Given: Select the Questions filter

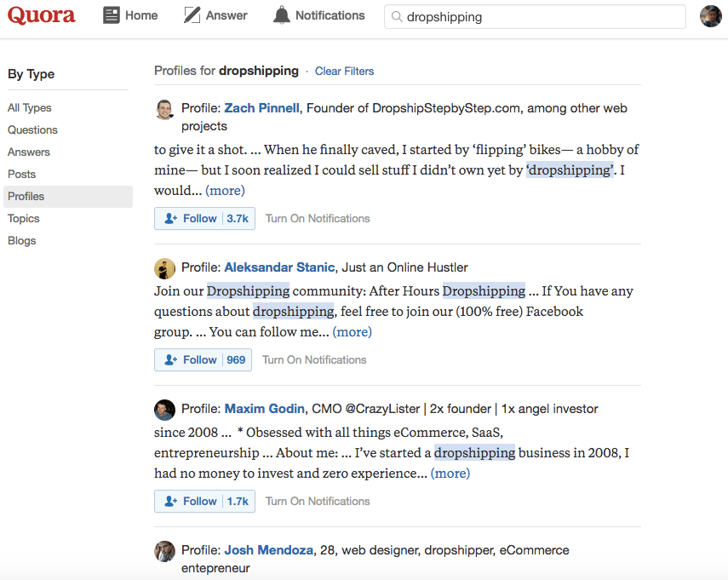Looking at the screenshot, I should pos(32,129).
